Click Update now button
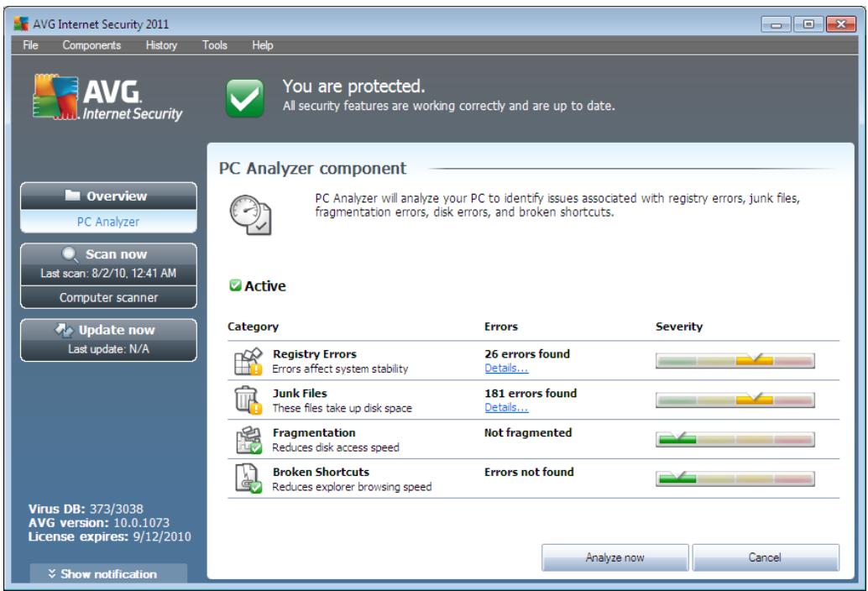868x591 pixels. pos(108,340)
